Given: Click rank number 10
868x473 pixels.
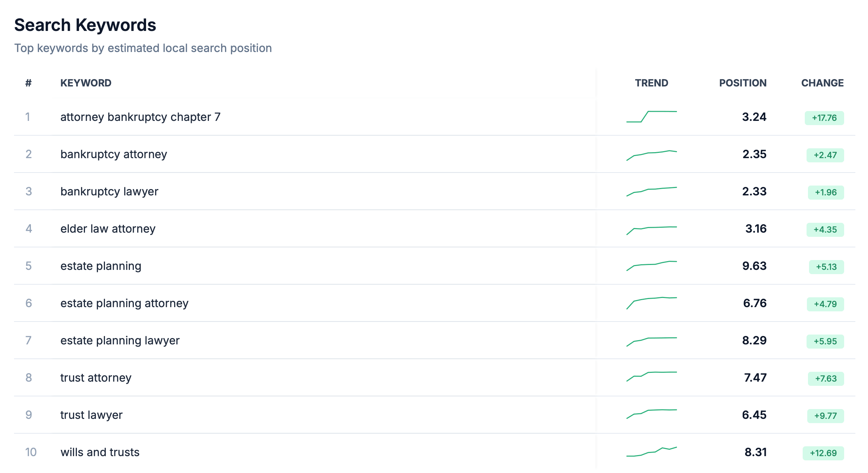Looking at the screenshot, I should point(31,452).
